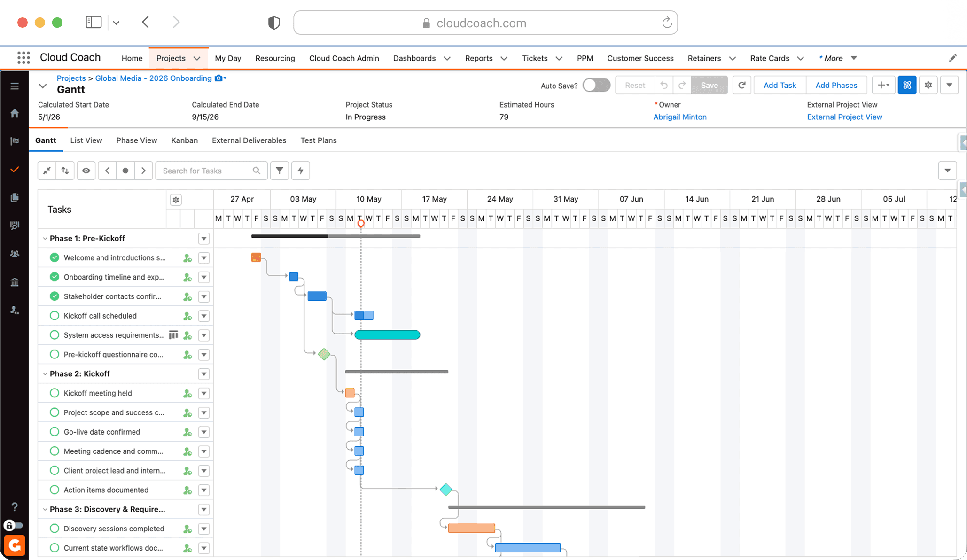Click the Add Phases button
967x560 pixels.
(x=836, y=85)
